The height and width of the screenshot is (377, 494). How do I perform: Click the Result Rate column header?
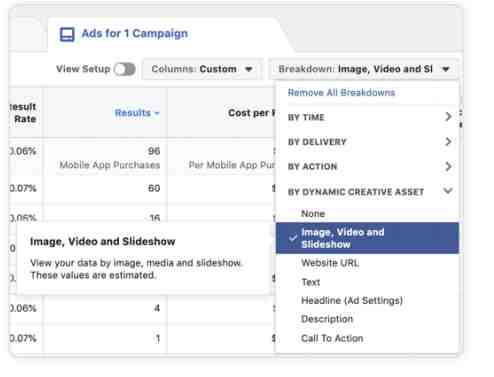(23, 113)
